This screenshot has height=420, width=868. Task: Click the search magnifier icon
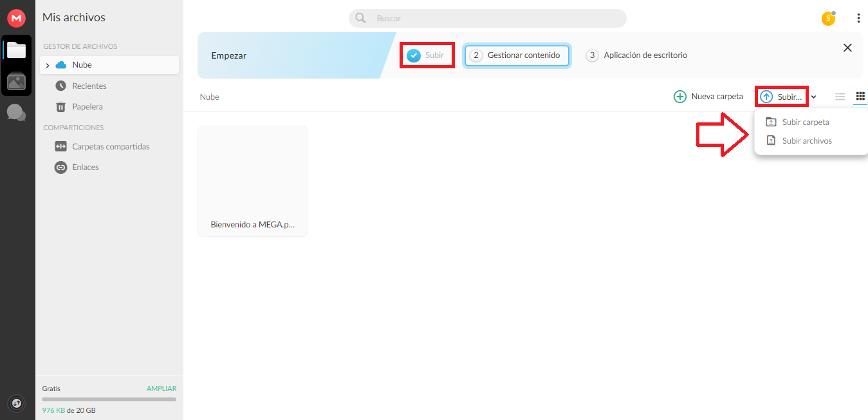360,18
